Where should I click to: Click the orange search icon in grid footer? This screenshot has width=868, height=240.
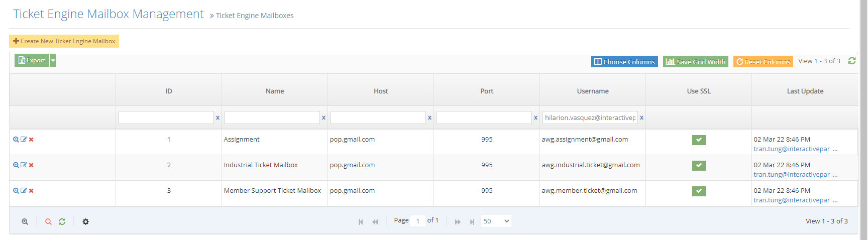[x=48, y=221]
